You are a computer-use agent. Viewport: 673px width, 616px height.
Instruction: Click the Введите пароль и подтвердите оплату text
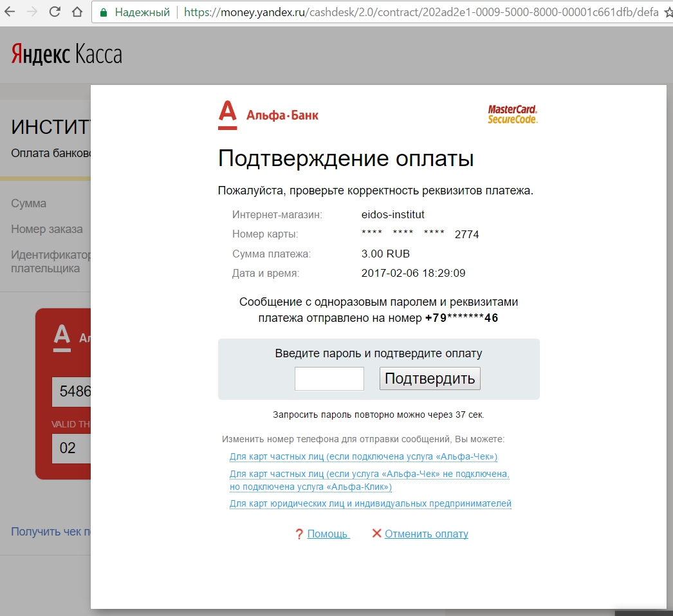pos(378,353)
